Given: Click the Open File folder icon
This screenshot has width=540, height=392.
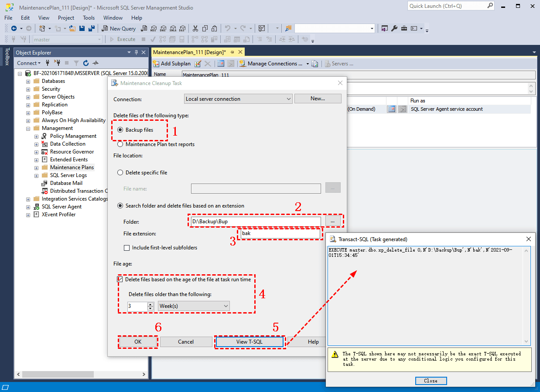Looking at the screenshot, I should (72, 28).
